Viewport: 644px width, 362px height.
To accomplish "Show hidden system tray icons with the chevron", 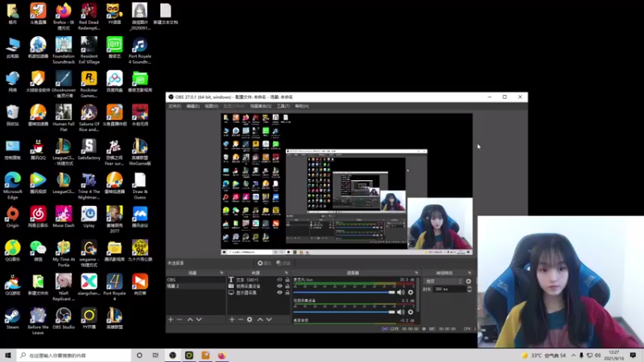I will pyautogui.click(x=573, y=356).
